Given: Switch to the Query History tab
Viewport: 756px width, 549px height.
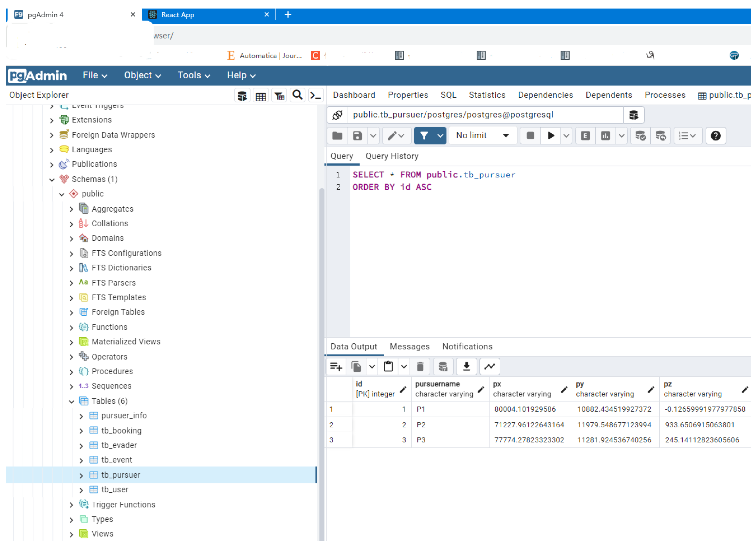Looking at the screenshot, I should point(392,156).
